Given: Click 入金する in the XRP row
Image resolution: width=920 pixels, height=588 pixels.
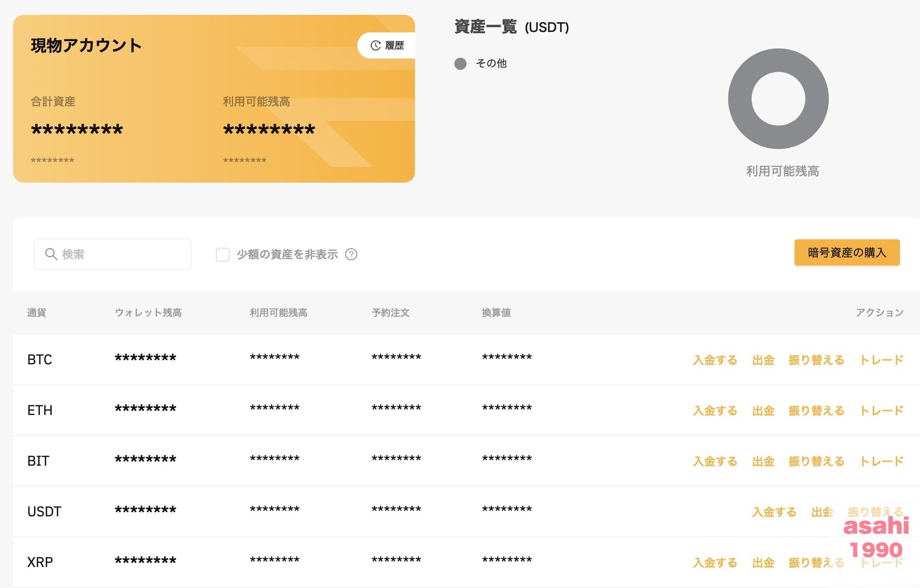Looking at the screenshot, I should [x=715, y=563].
